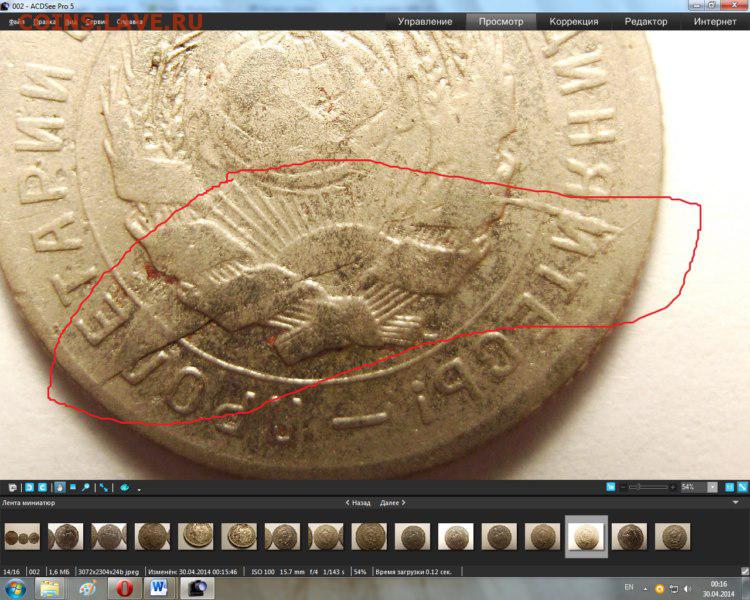The height and width of the screenshot is (600, 750).
Task: Click the 1,6 МБ file size
Action: point(59,571)
